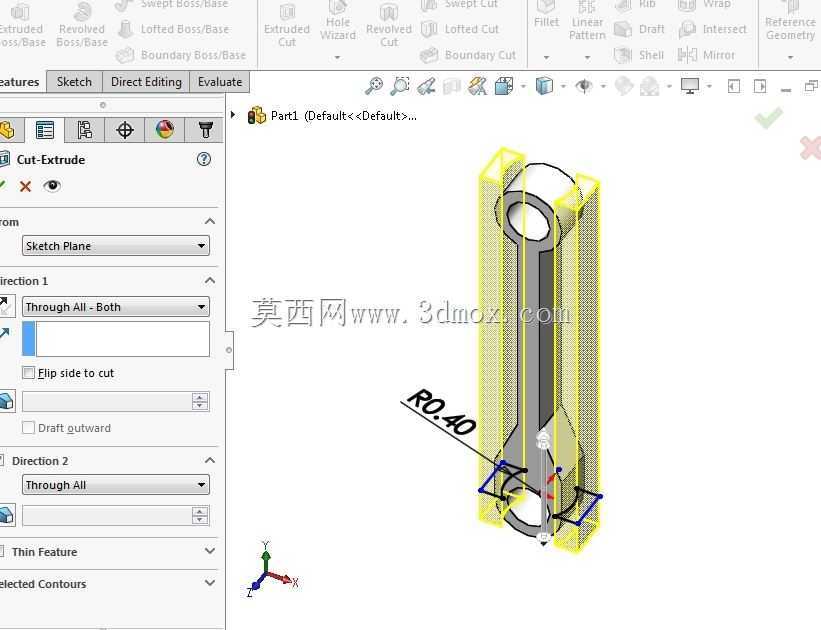The height and width of the screenshot is (630, 821).
Task: Open Direction 2 Through All dropdown
Action: click(116, 485)
